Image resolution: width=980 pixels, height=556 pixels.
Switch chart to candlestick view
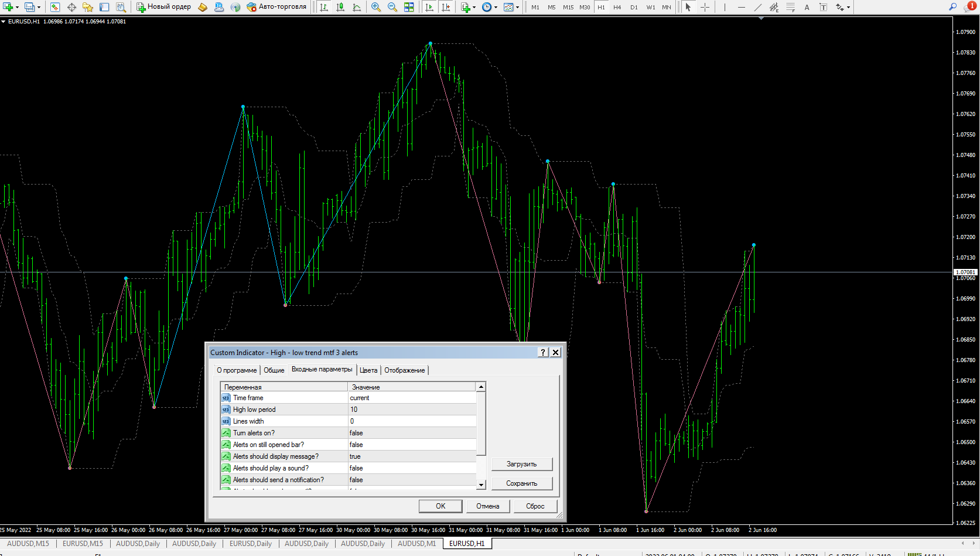340,7
